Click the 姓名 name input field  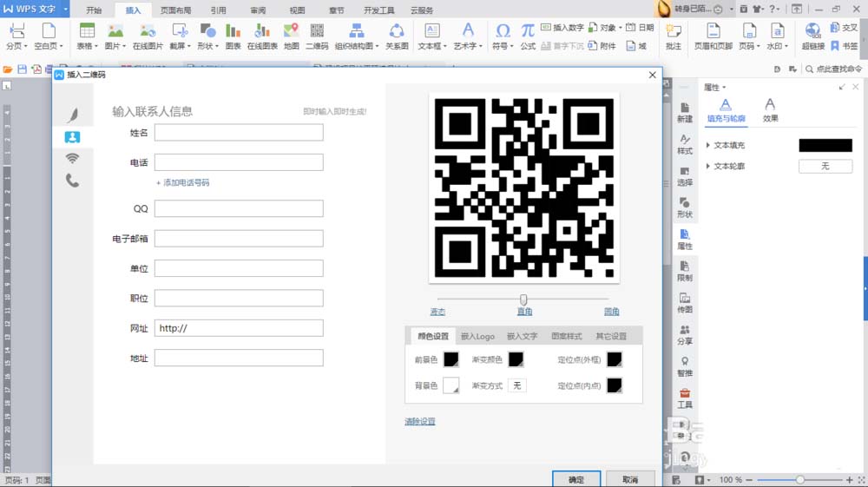[x=239, y=132]
